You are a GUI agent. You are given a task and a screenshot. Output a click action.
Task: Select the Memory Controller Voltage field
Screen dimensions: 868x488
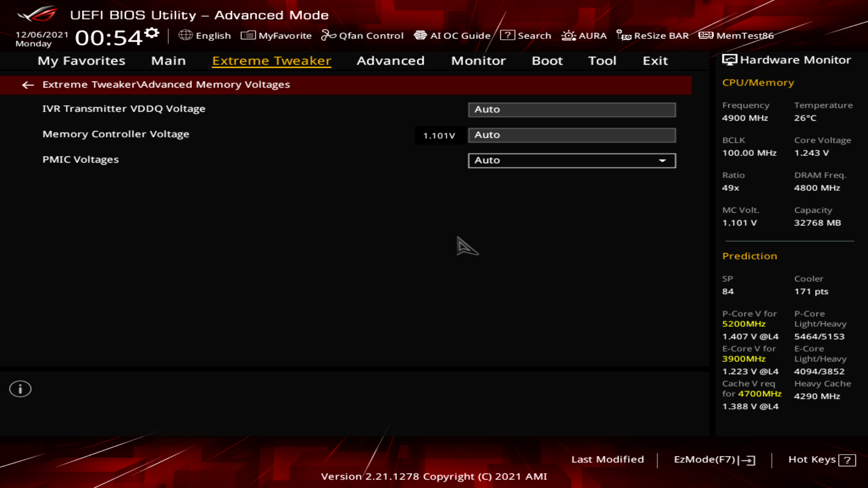[x=571, y=135]
